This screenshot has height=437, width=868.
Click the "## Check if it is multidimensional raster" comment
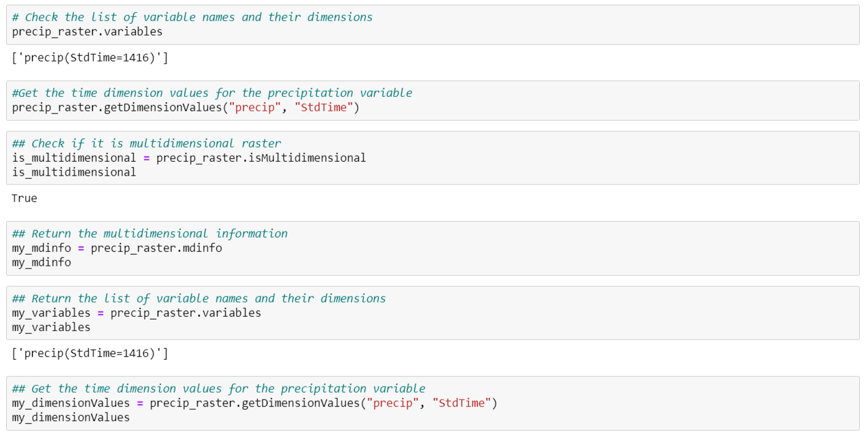pyautogui.click(x=146, y=143)
